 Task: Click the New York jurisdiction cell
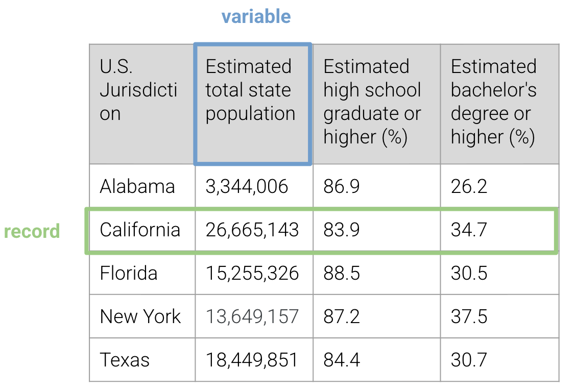(140, 316)
